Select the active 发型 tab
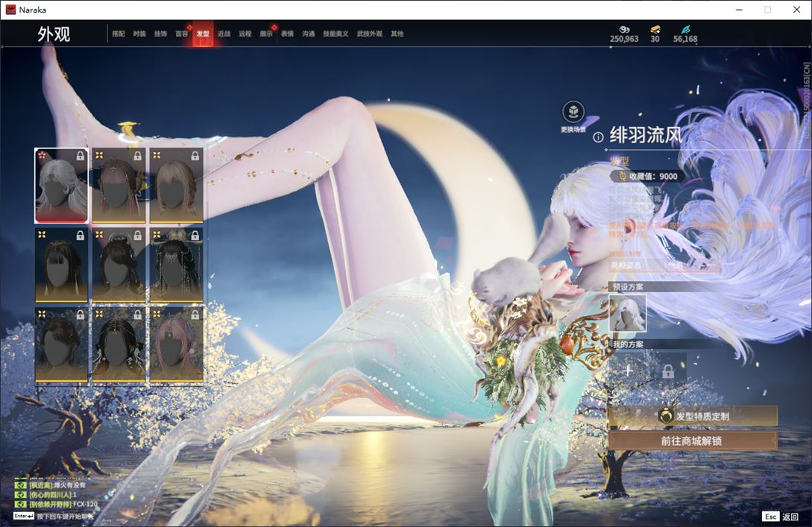This screenshot has width=812, height=527. (x=203, y=34)
